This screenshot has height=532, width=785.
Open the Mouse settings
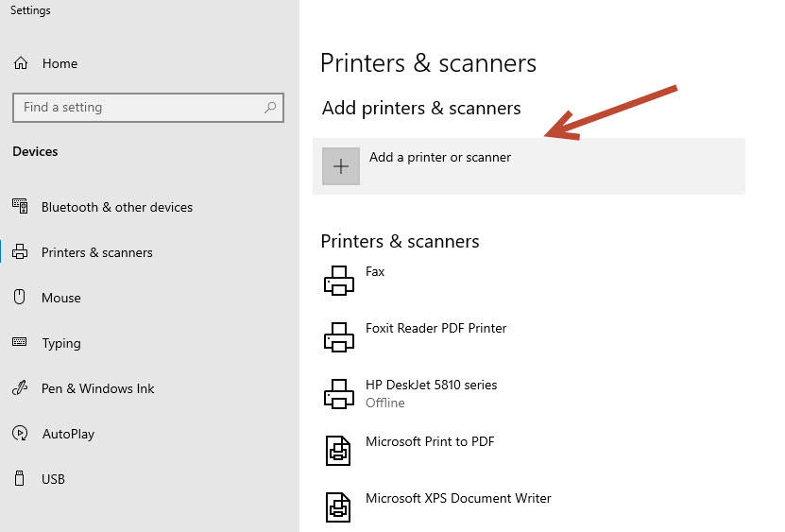61,298
